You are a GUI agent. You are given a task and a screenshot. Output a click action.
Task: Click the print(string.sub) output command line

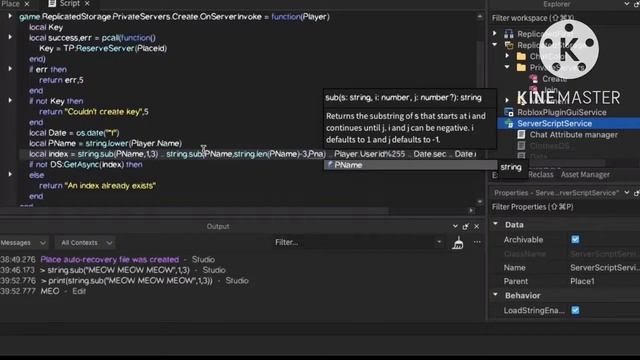click(x=126, y=281)
